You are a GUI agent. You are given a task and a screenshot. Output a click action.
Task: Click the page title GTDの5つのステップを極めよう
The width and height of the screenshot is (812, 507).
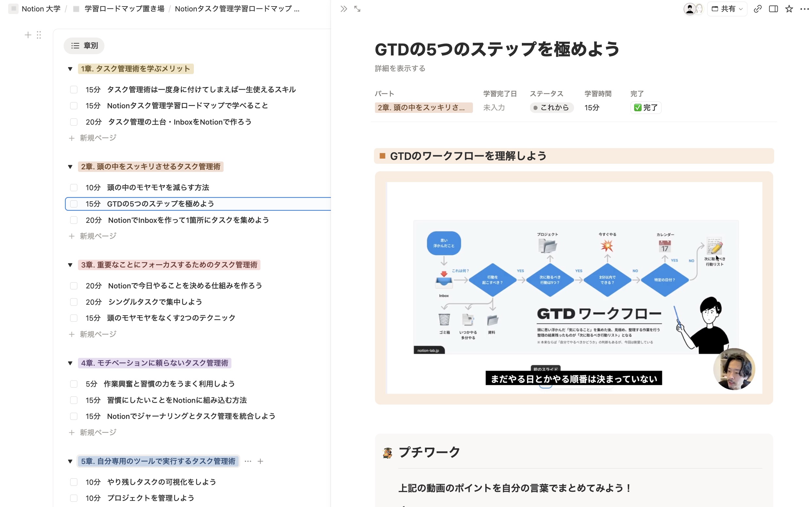[x=497, y=49]
